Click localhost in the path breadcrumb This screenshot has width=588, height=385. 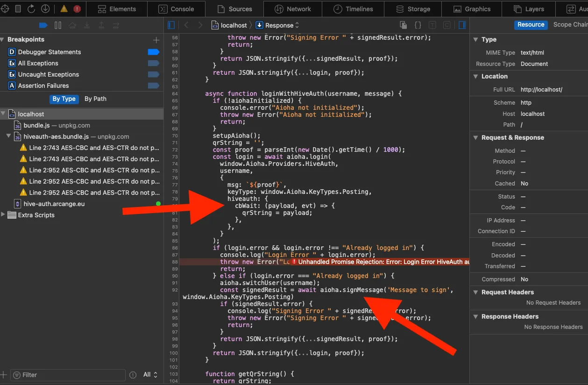[x=229, y=25]
